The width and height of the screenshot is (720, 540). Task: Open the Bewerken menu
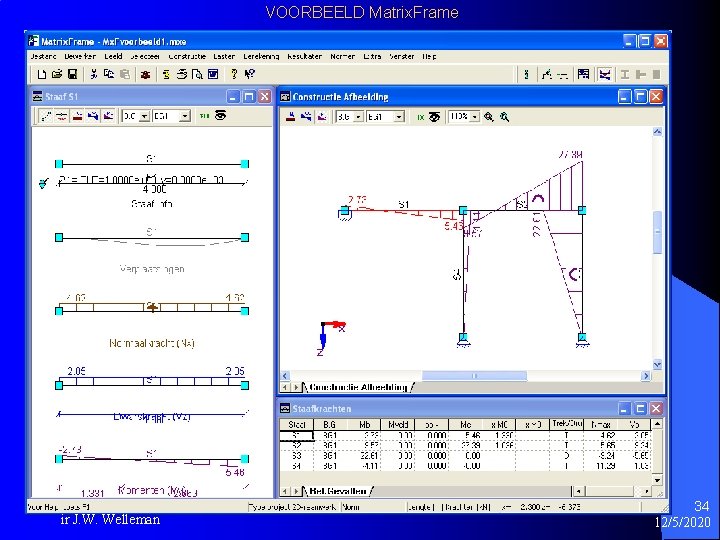pyautogui.click(x=80, y=56)
